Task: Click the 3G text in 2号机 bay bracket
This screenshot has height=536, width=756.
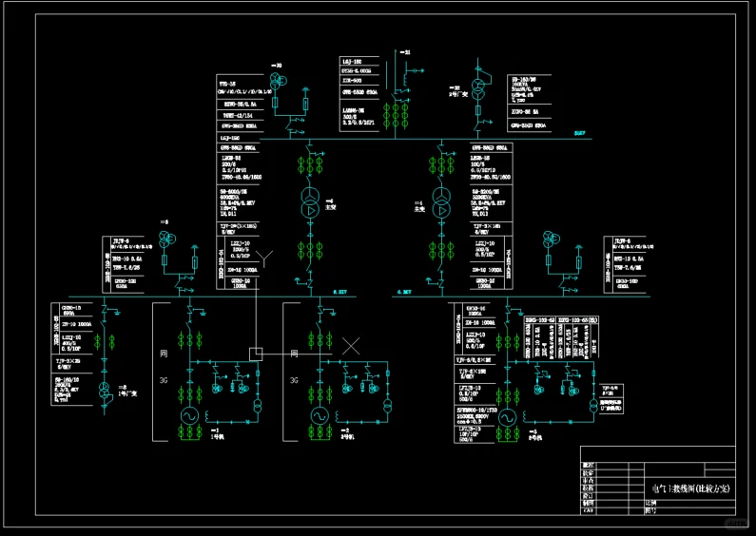Action: pyautogui.click(x=294, y=380)
